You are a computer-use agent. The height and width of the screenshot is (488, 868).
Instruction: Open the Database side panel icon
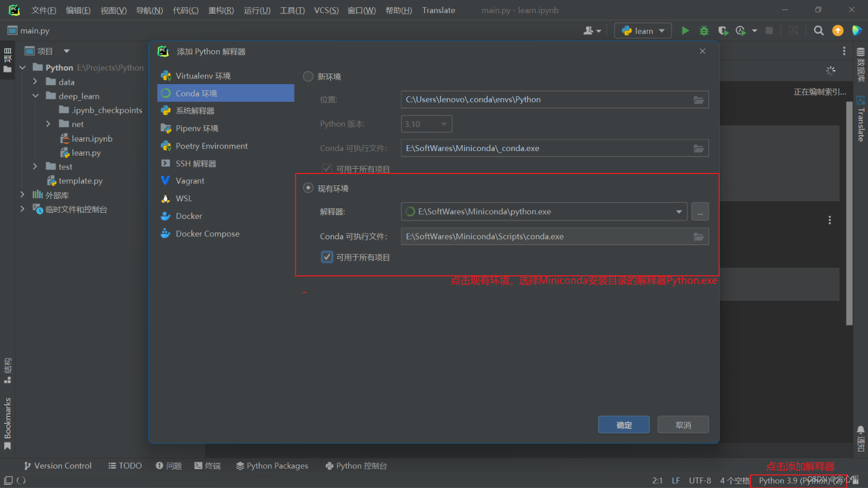[x=861, y=65]
